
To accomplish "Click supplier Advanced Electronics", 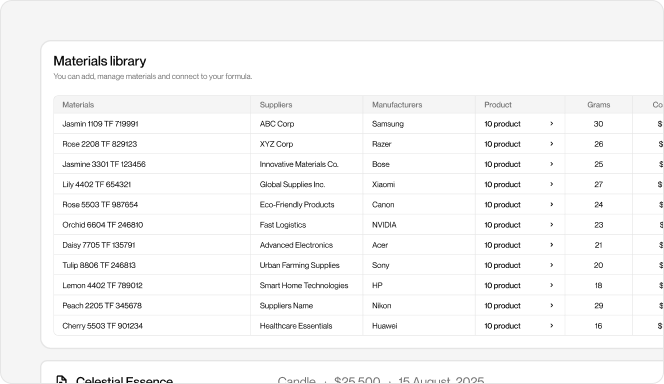I will (296, 245).
